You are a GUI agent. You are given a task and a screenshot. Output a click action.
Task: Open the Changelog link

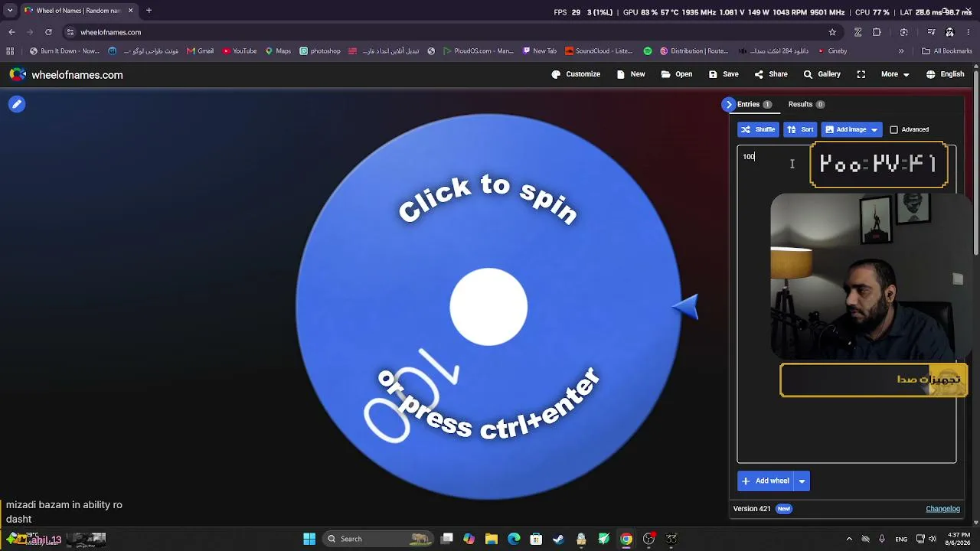[942, 509]
